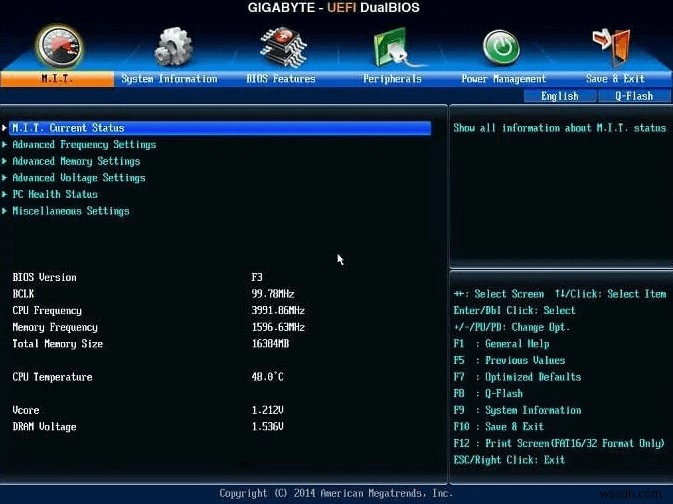The width and height of the screenshot is (673, 504).
Task: Open the Peripherals plug icon
Action: click(x=393, y=47)
